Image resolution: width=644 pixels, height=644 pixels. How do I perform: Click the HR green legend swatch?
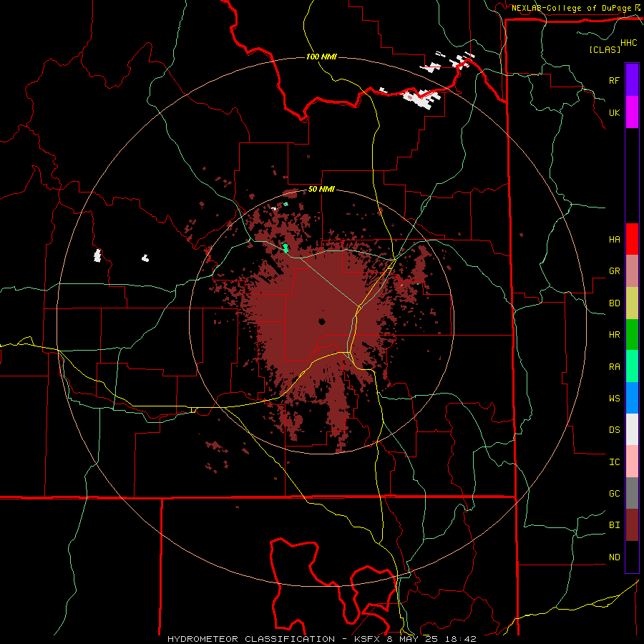[632, 335]
